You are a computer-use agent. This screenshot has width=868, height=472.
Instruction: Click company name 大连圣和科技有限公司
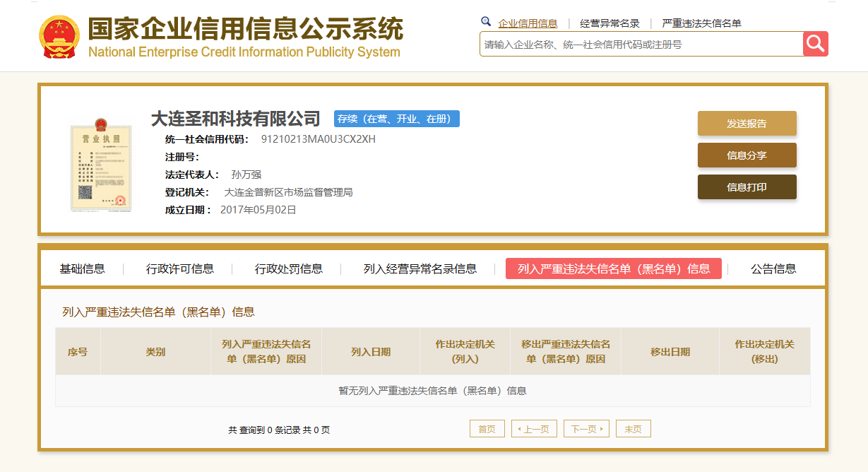click(x=236, y=119)
